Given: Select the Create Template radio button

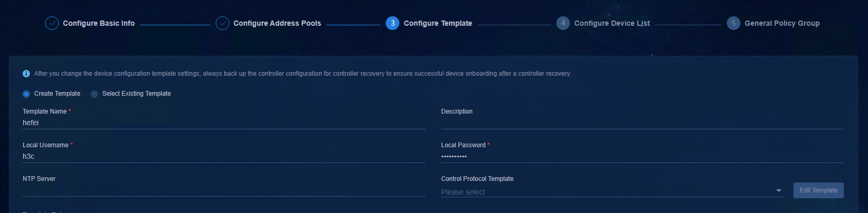Looking at the screenshot, I should (26, 94).
